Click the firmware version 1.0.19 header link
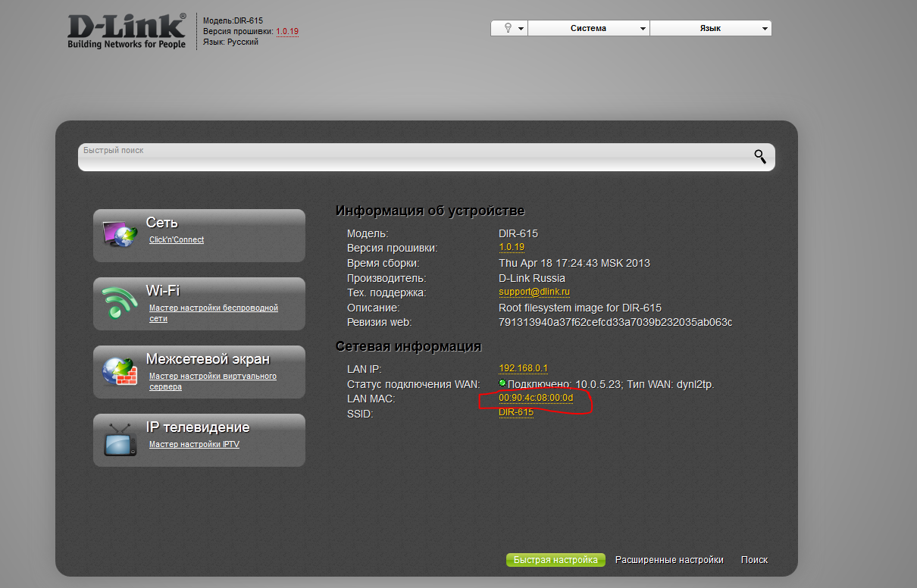Viewport: 917px width, 588px height. (x=287, y=31)
